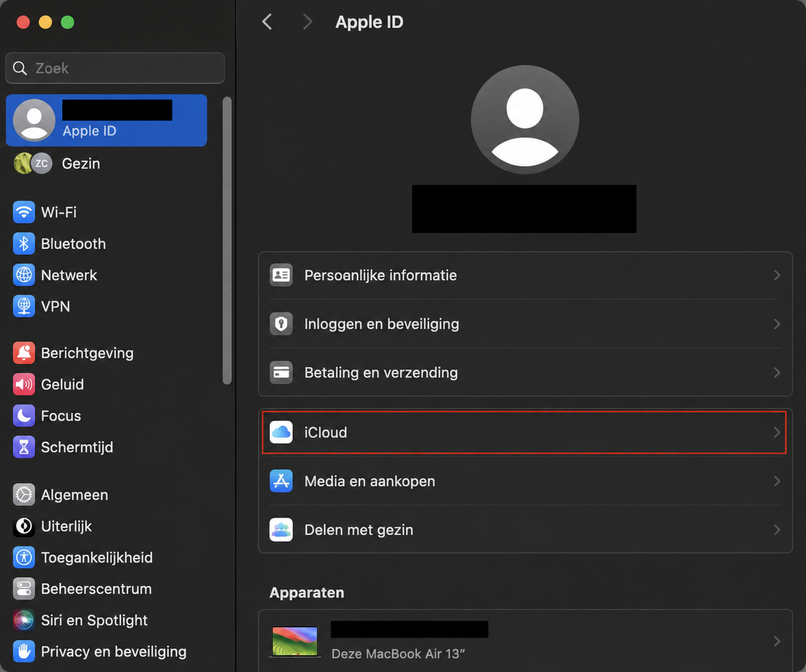Choose the Netwerk label
Image resolution: width=806 pixels, height=672 pixels.
point(69,275)
